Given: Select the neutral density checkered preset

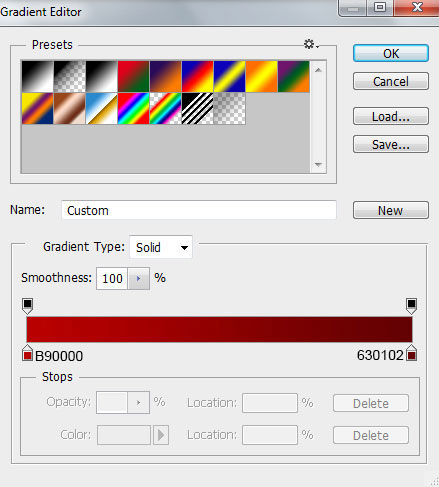Looking at the screenshot, I should (x=229, y=108).
